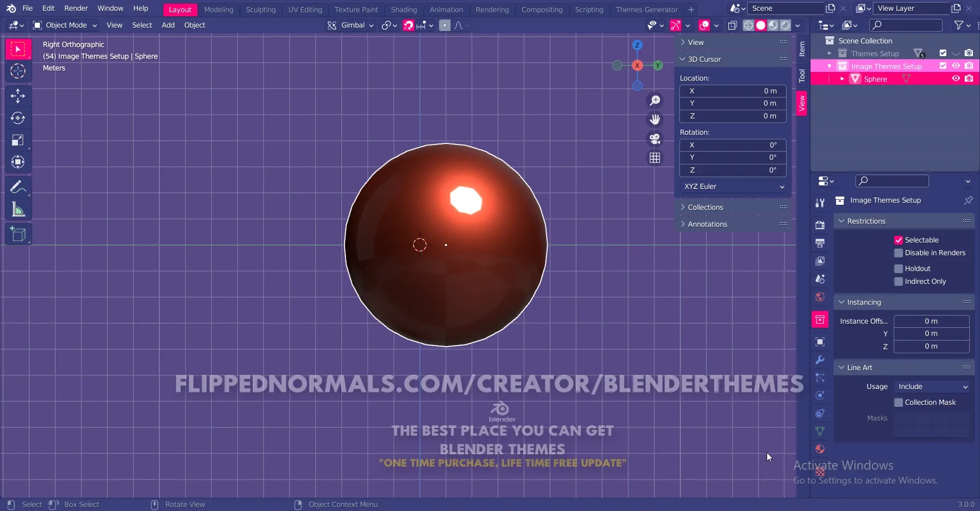Open the View Layer properties tab icon
The image size is (980, 511).
tap(820, 261)
